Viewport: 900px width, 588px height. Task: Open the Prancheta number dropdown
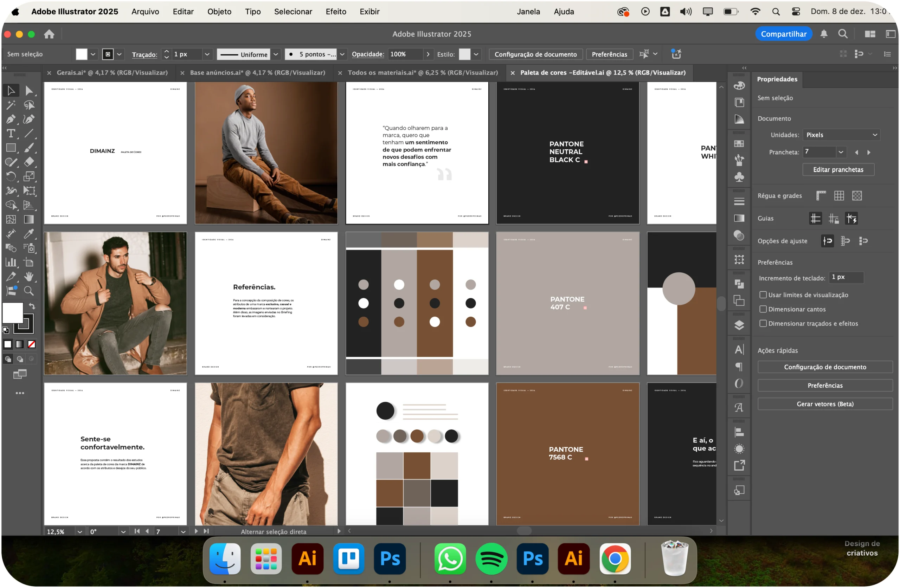point(841,152)
